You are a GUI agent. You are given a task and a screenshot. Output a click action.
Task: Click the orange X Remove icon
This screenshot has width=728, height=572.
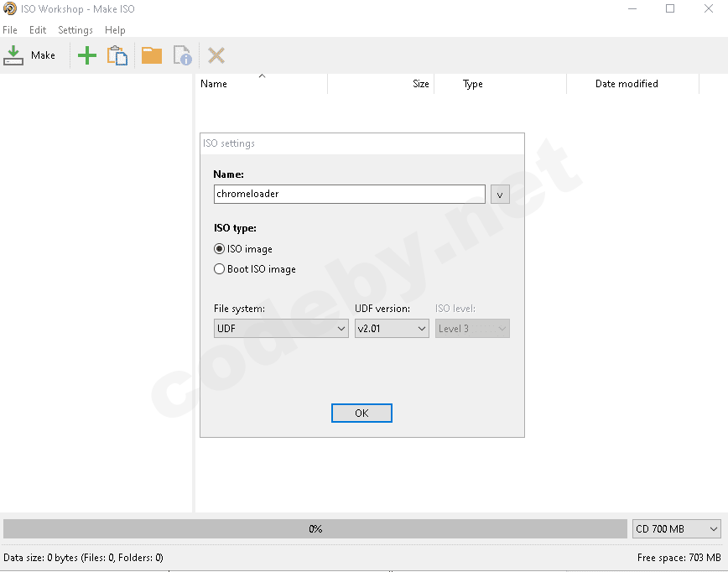coord(216,55)
